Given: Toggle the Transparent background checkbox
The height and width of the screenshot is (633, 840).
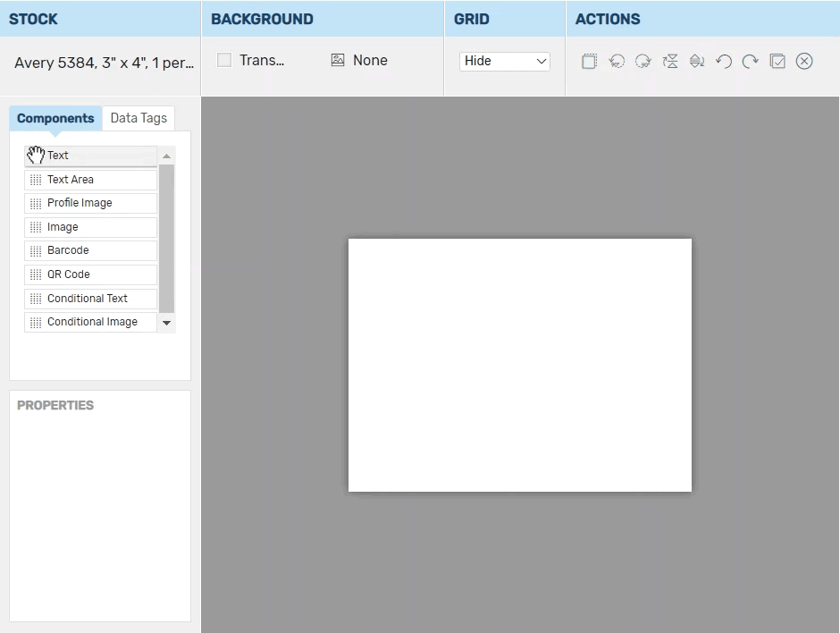Looking at the screenshot, I should point(224,60).
